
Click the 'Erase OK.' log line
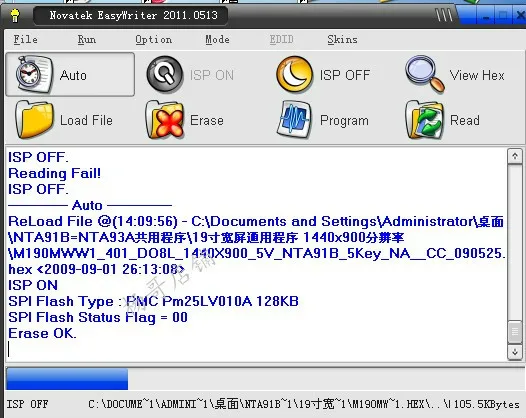42,333
